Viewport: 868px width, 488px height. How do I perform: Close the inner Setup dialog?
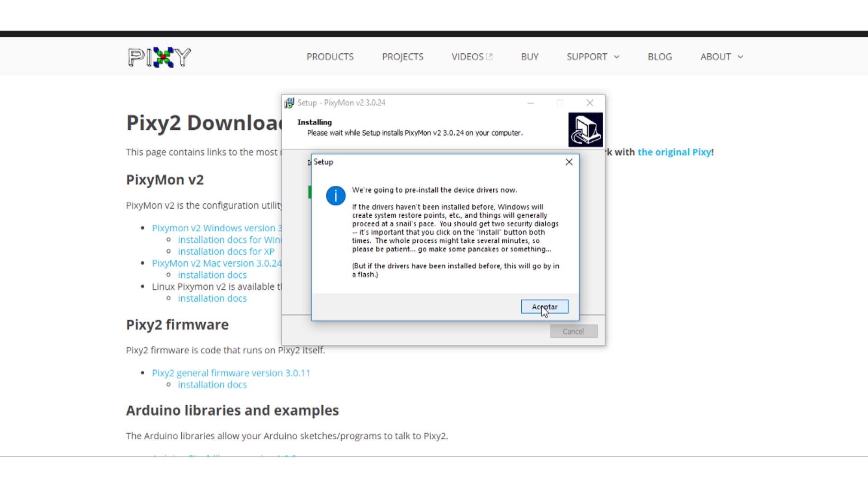(x=569, y=162)
